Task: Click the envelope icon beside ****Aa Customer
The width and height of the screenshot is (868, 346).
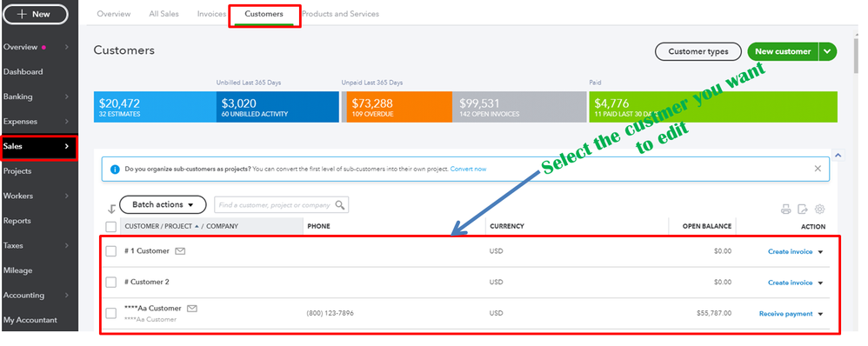Action: (x=192, y=308)
